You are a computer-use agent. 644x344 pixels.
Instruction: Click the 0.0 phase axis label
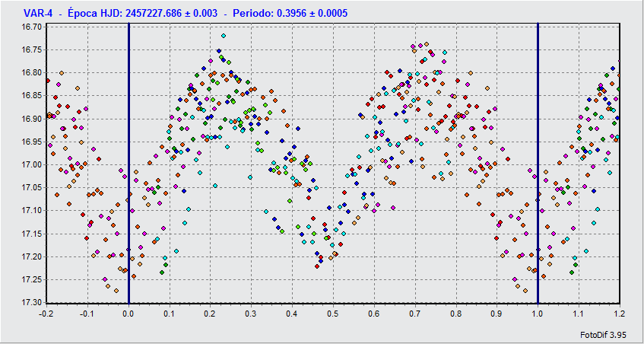click(x=128, y=314)
